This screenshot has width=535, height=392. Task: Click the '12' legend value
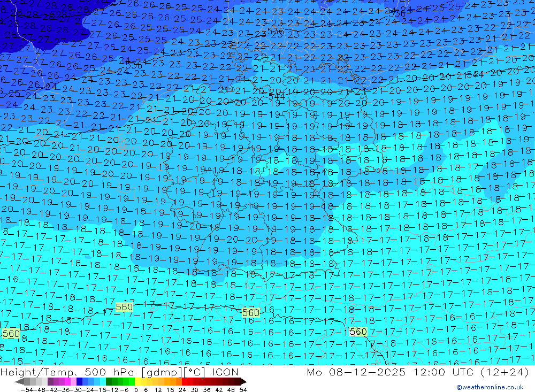click(158, 390)
